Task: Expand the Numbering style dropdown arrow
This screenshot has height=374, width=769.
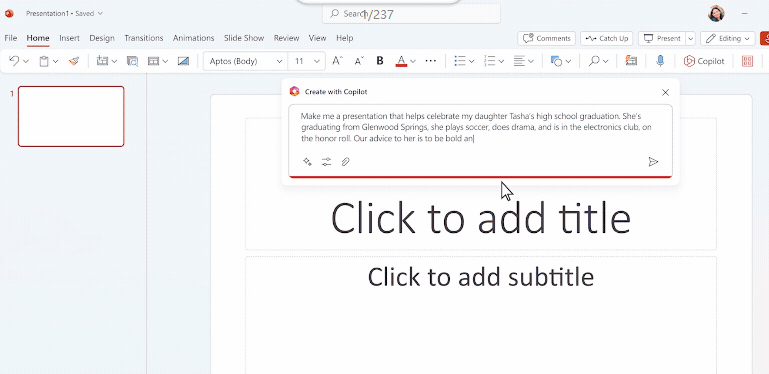Action: [x=501, y=61]
